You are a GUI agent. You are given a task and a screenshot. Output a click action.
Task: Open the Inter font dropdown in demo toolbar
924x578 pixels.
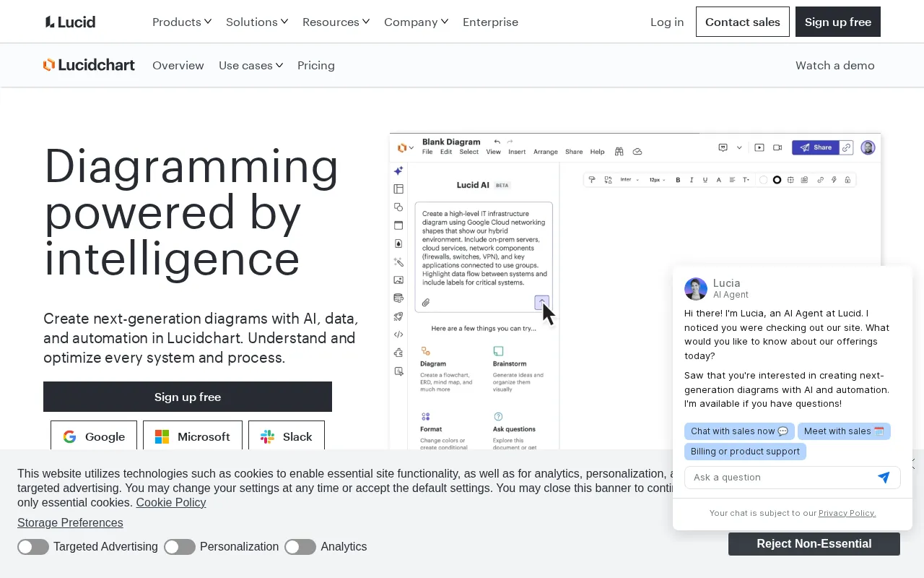[x=629, y=180]
